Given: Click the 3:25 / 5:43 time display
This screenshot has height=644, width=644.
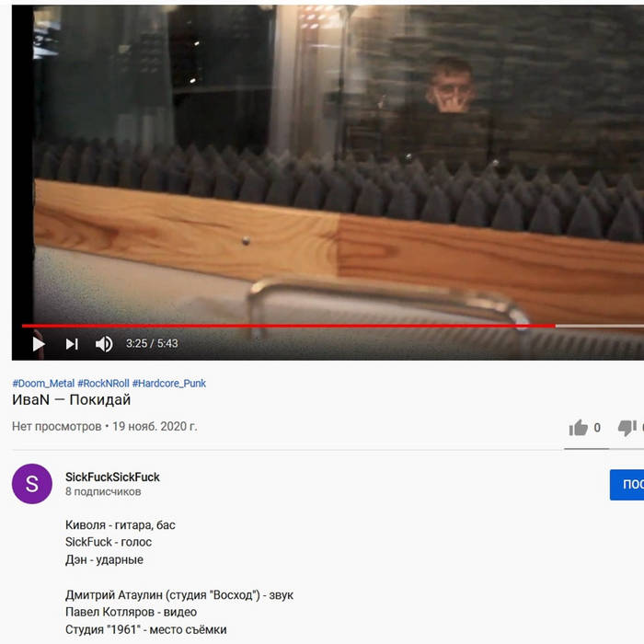Looking at the screenshot, I should tap(152, 343).
